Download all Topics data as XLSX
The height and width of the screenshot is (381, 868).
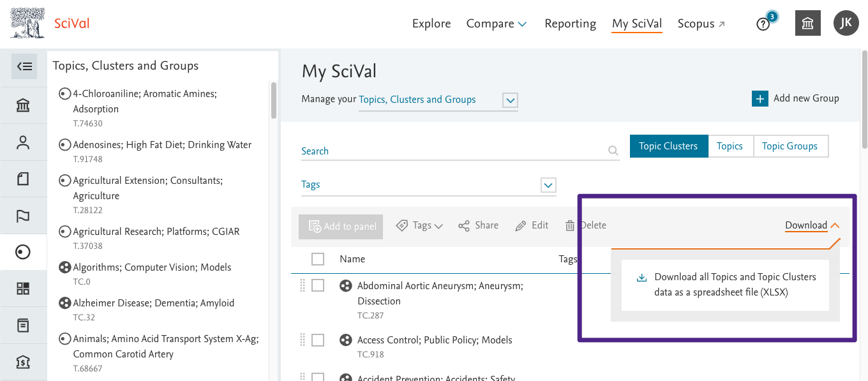click(725, 285)
